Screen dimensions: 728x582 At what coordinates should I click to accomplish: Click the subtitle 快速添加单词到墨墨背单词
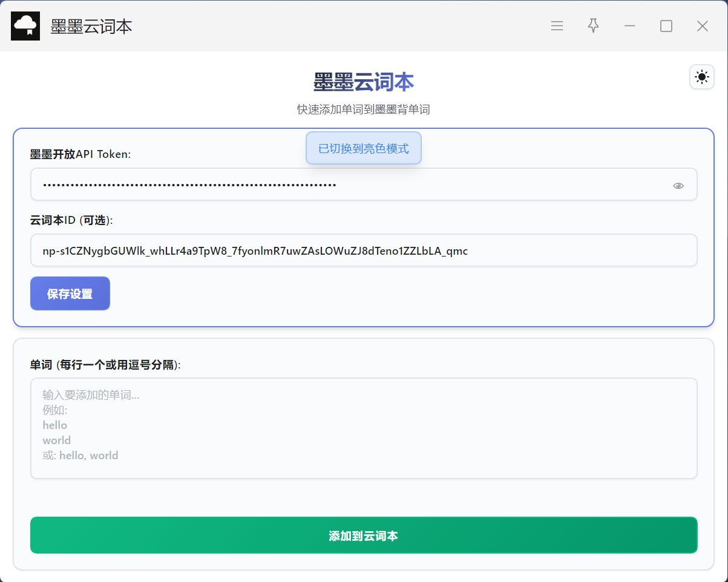pyautogui.click(x=364, y=110)
